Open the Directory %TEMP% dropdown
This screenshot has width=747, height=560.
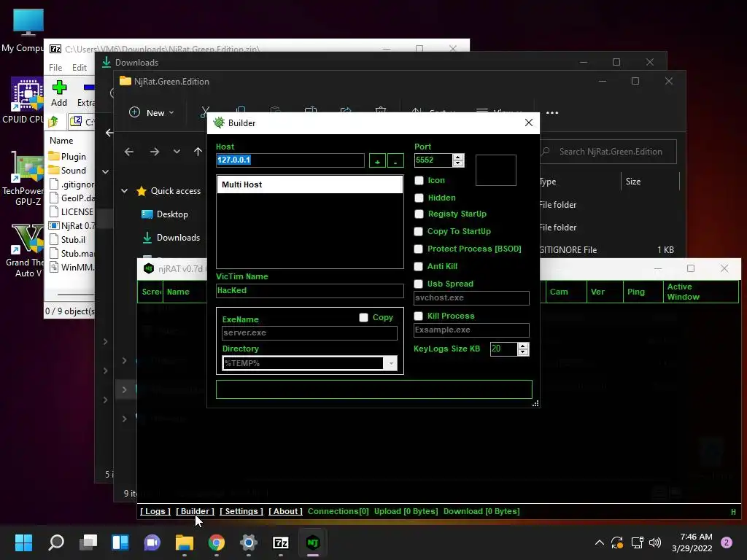[391, 363]
